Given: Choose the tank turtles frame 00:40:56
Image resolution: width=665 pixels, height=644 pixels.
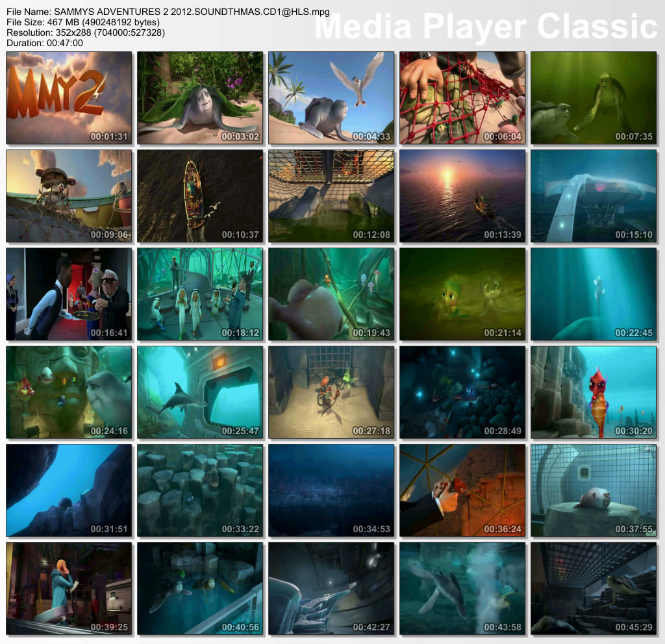Looking at the screenshot, I should coord(200,588).
